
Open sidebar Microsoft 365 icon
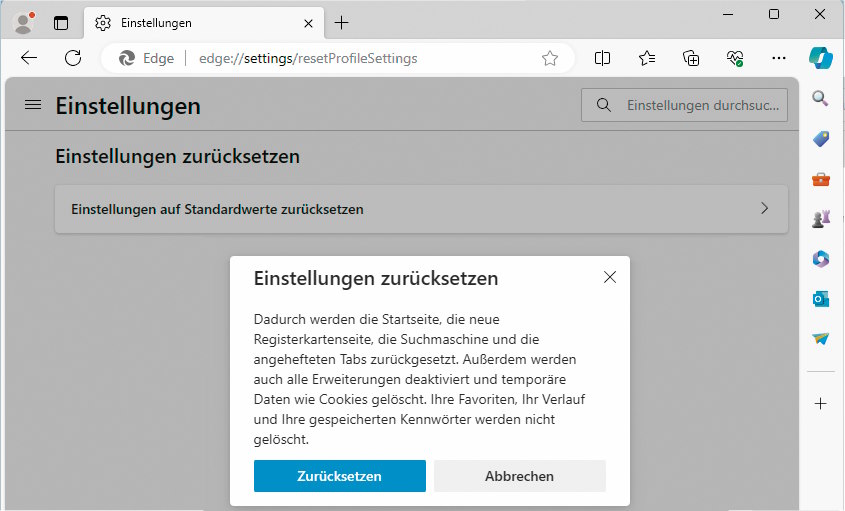click(821, 259)
